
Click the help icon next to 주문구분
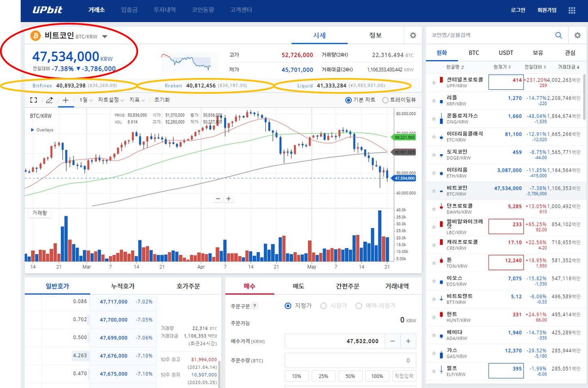(x=255, y=306)
